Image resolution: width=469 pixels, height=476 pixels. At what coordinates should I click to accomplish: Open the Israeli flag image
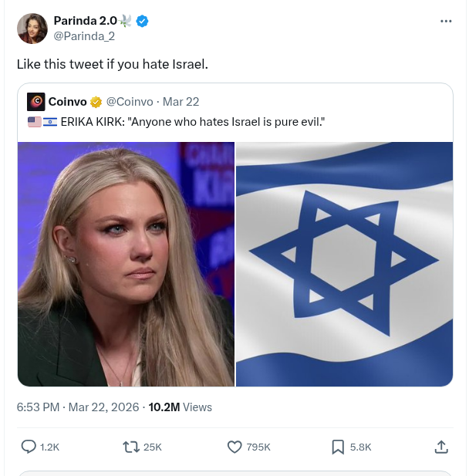tap(344, 264)
